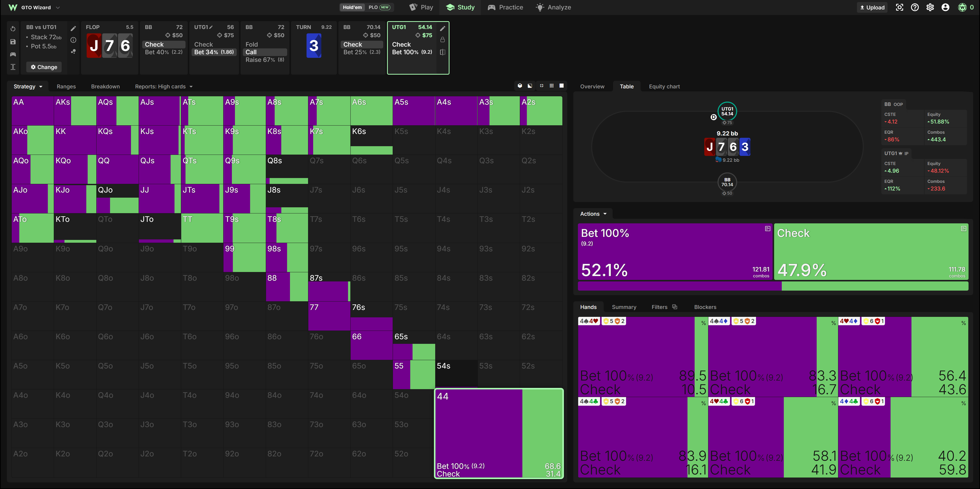Switch to the Equity chart tab

pyautogui.click(x=664, y=86)
